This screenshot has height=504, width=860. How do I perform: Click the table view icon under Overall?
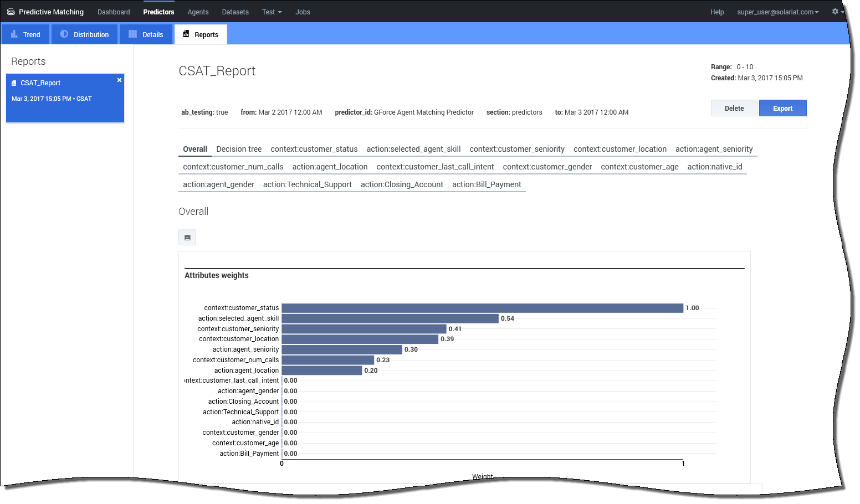(187, 238)
